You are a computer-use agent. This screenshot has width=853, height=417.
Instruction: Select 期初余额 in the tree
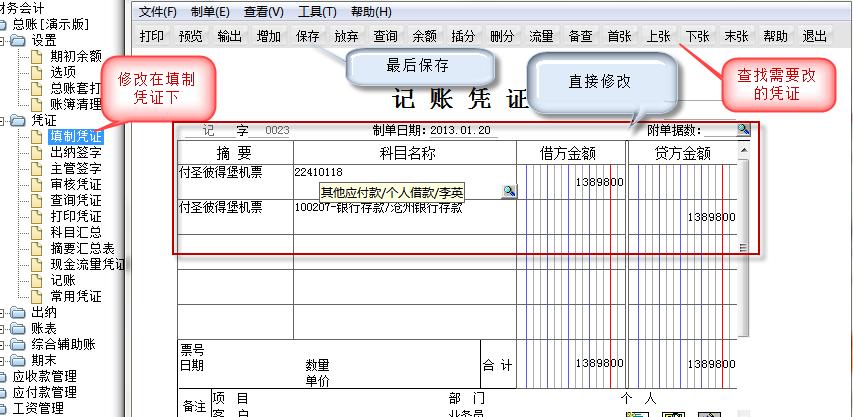pos(76,55)
